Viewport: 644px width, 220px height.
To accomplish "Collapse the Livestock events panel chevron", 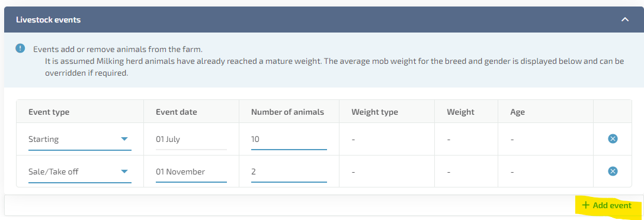I will (x=624, y=20).
